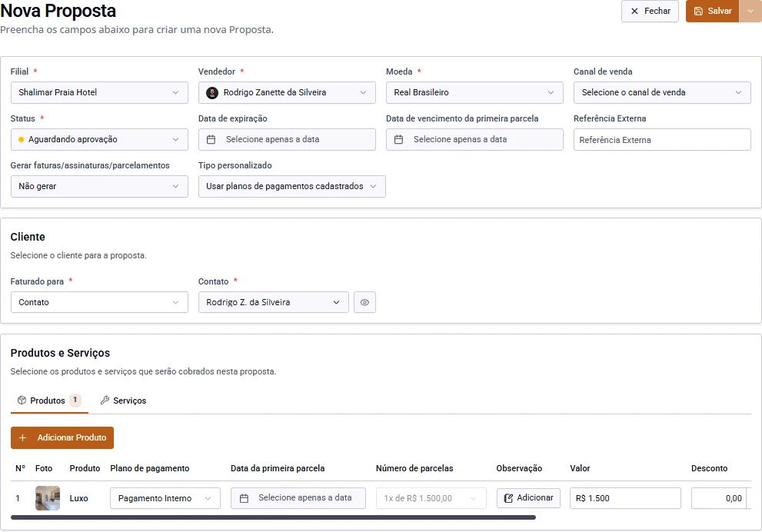The width and height of the screenshot is (762, 532).
Task: Click calendar icon in Data de vencimento field
Action: [x=398, y=139]
